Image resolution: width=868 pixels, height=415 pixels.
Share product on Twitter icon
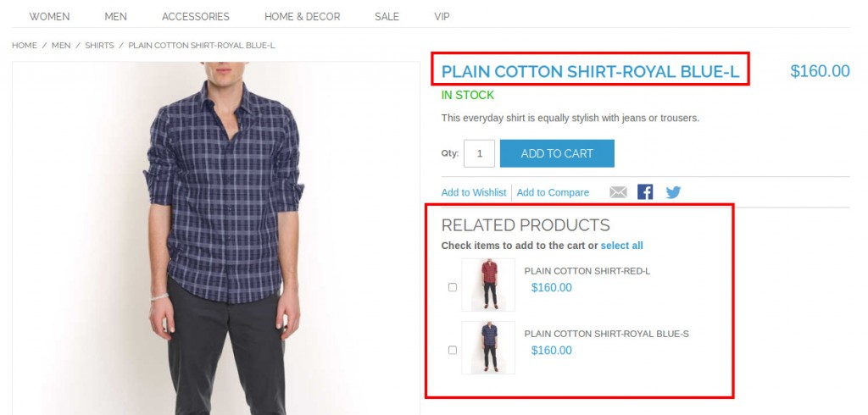[x=673, y=192]
